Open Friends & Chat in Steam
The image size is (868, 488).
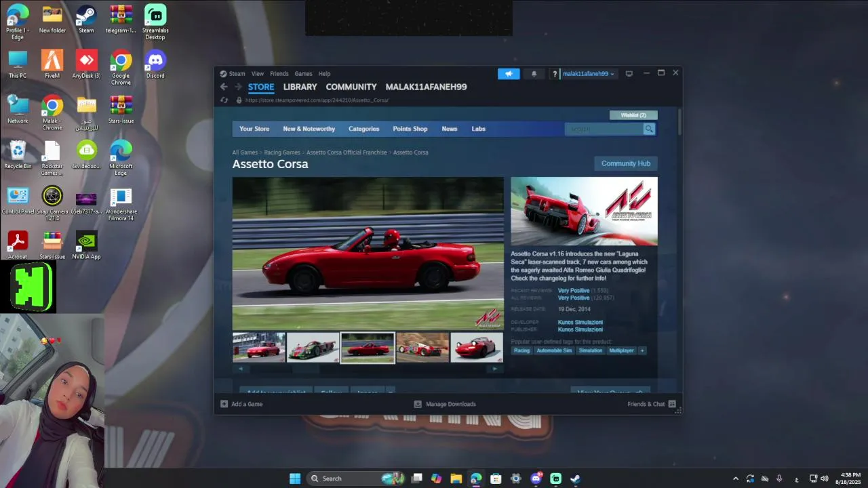tap(651, 404)
